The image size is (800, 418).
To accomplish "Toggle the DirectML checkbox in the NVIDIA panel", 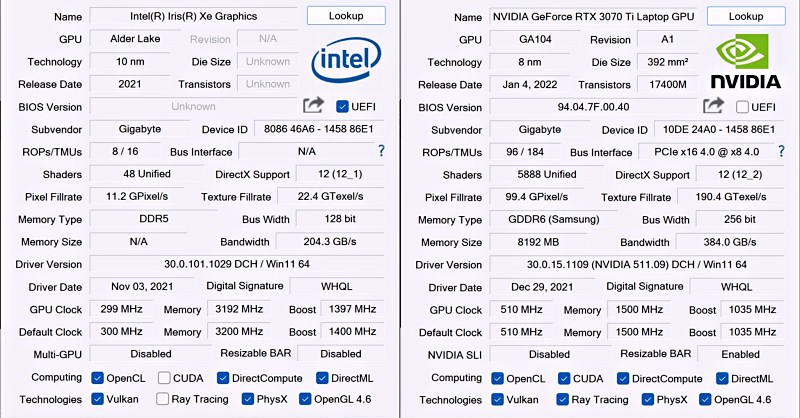I will point(721,378).
